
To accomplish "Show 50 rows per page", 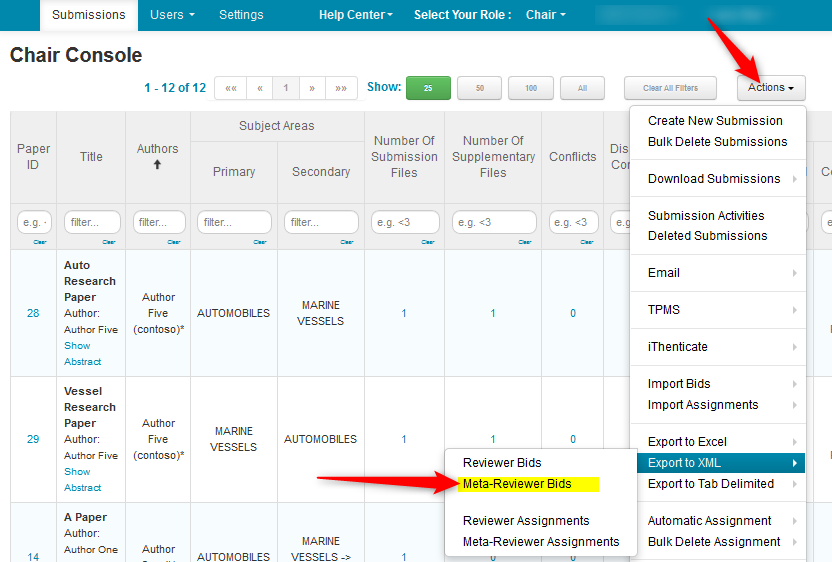I will [479, 88].
